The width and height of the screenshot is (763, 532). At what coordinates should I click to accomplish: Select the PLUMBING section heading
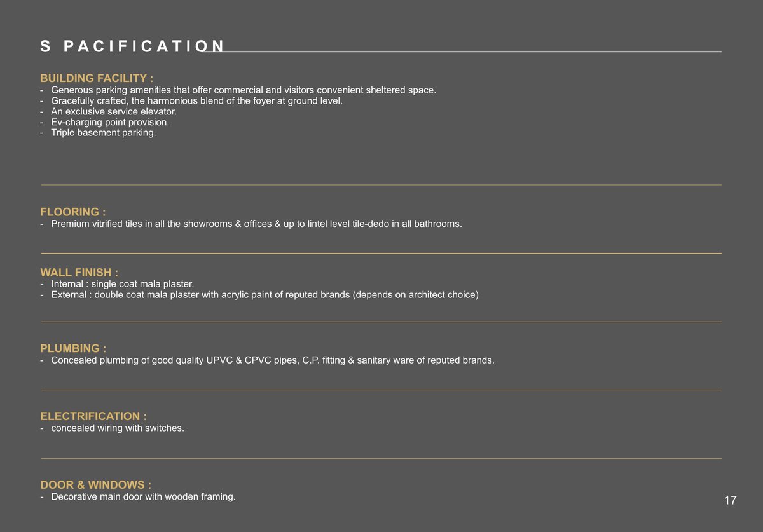point(73,348)
